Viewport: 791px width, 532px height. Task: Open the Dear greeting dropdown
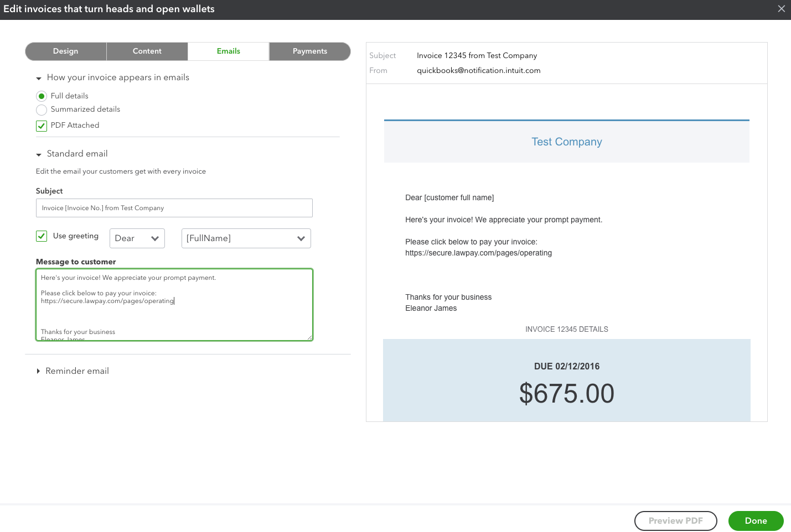tap(137, 238)
